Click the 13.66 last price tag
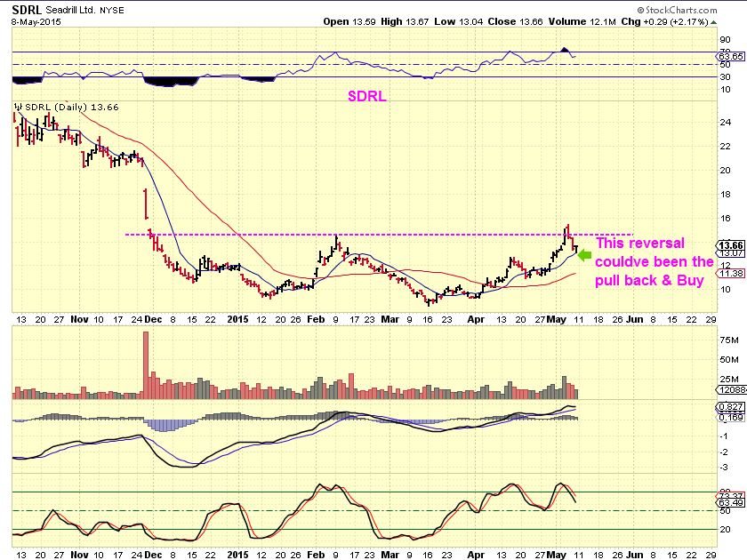Viewport: 747px width, 560px height. [730, 245]
